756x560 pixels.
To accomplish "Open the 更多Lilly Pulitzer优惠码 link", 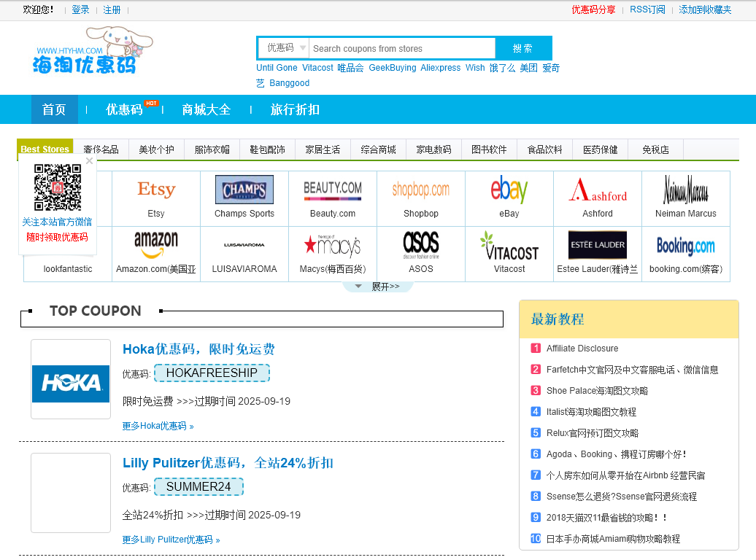I will pos(171,540).
